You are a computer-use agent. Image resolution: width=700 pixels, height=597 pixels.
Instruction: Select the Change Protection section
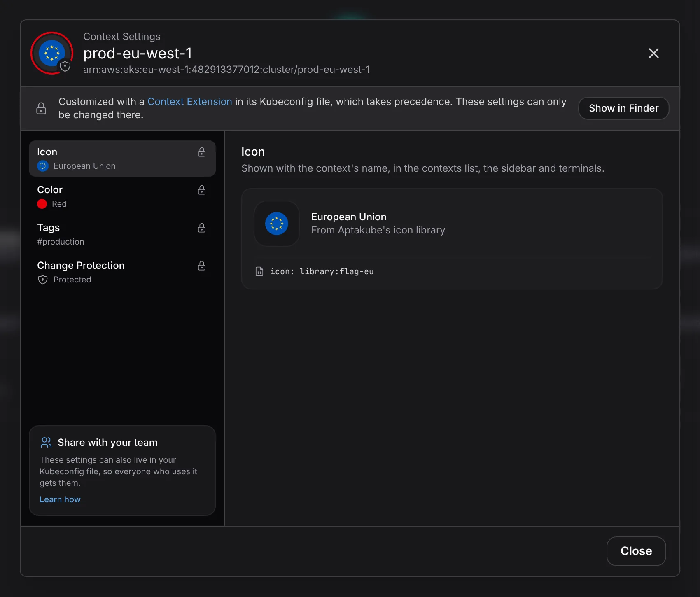pos(122,272)
